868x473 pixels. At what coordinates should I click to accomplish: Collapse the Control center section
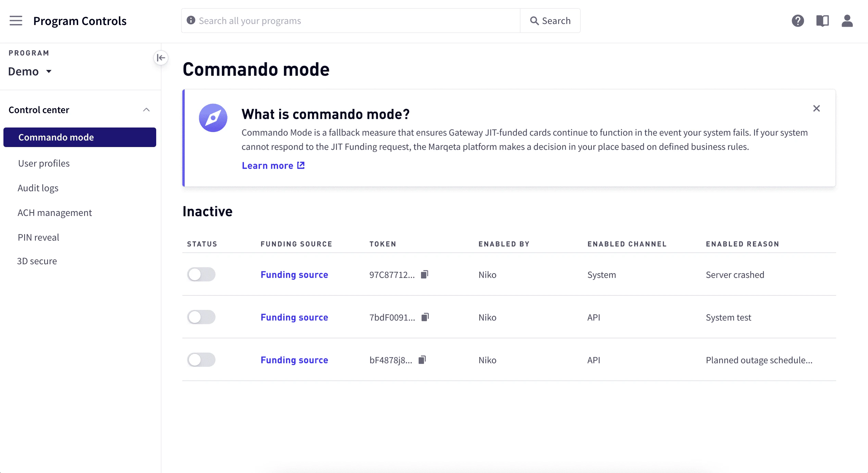146,110
